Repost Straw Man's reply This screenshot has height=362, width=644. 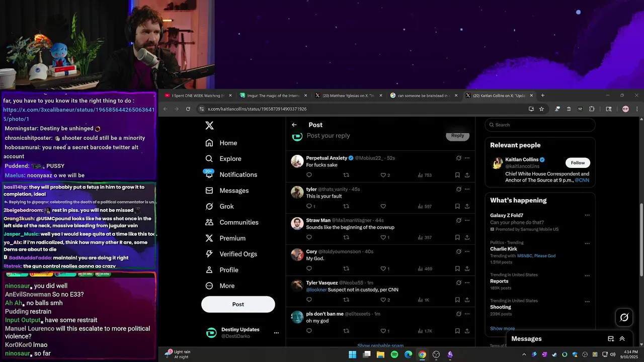point(346,237)
